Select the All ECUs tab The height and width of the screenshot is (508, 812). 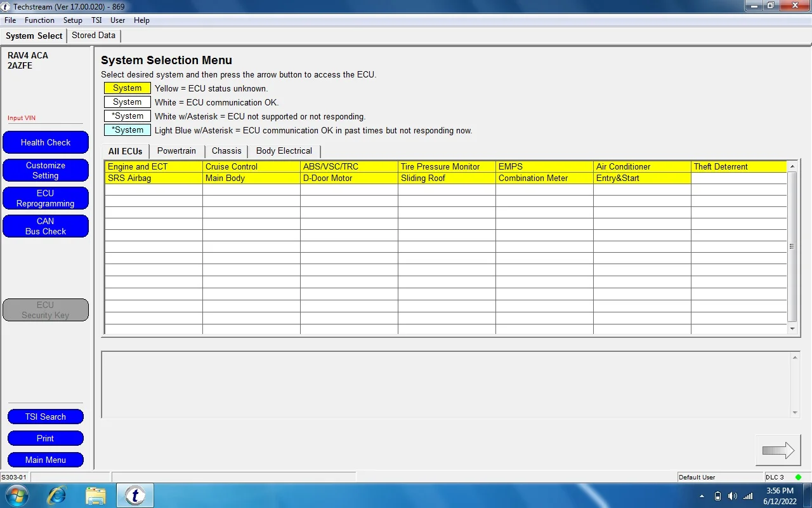coord(126,151)
